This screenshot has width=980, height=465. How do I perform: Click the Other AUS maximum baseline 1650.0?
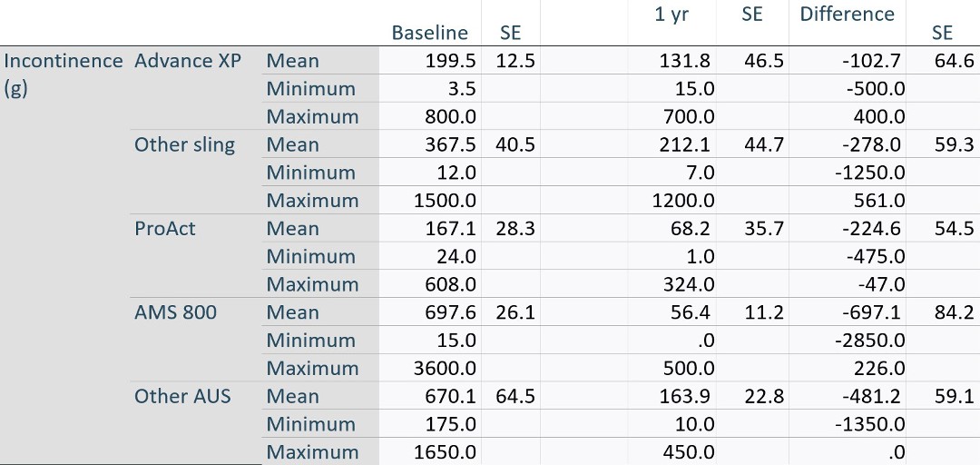pos(445,452)
